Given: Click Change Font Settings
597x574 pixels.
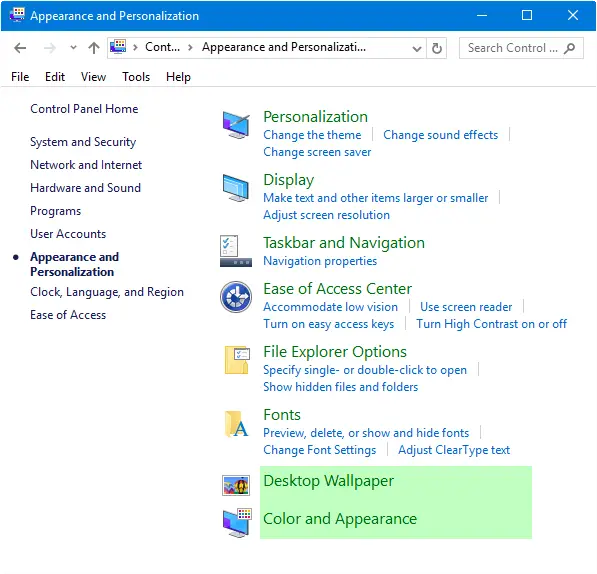Looking at the screenshot, I should [x=320, y=450].
